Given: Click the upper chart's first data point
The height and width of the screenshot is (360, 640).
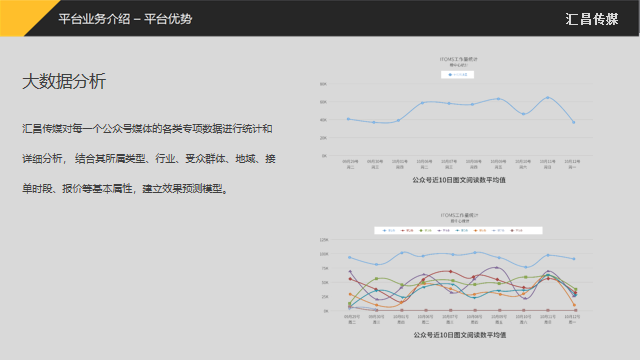Looking at the screenshot, I should pos(348,119).
